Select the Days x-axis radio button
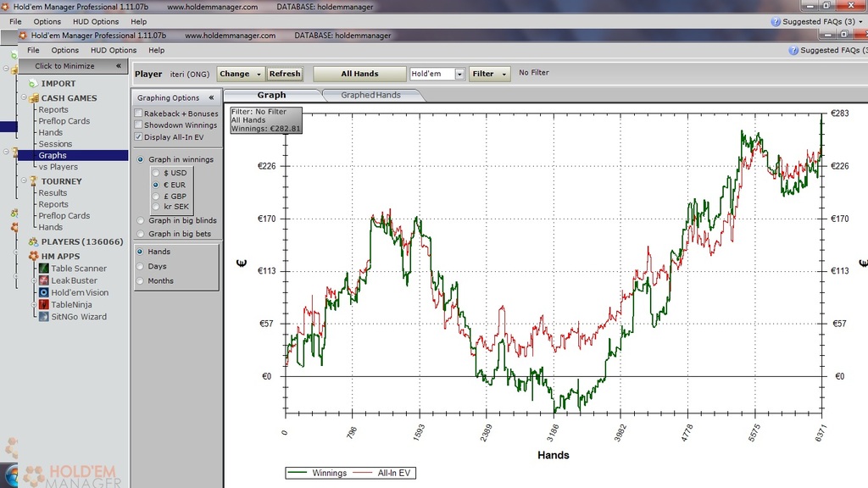Screen dimensions: 868x488 pyautogui.click(x=140, y=266)
